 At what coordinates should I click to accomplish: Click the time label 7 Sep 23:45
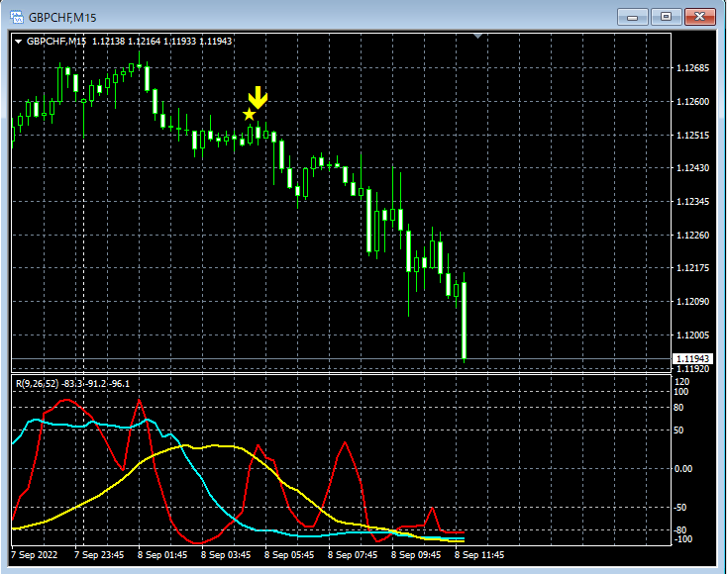pyautogui.click(x=99, y=555)
